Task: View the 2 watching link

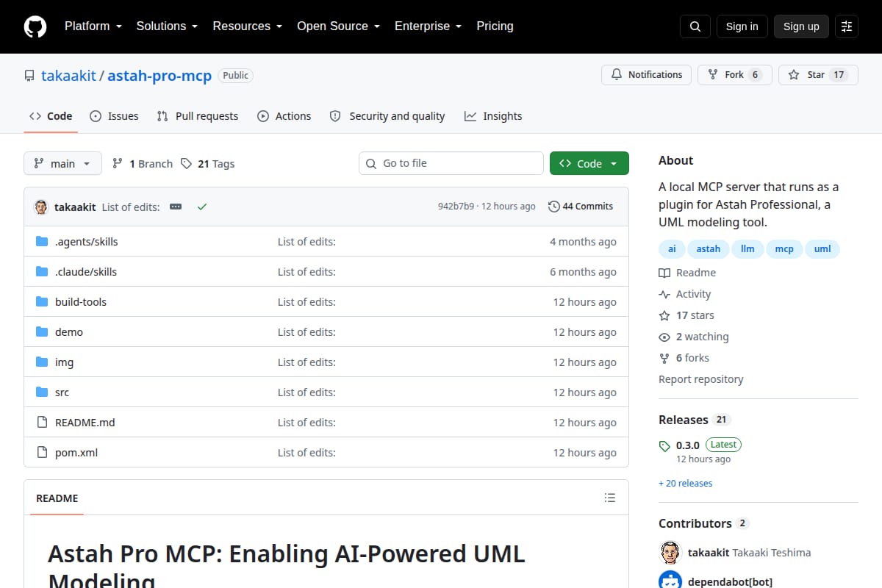Action: point(694,337)
